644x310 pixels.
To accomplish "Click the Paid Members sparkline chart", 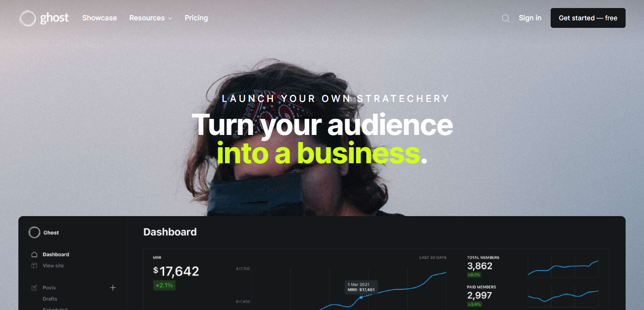I will [x=563, y=296].
